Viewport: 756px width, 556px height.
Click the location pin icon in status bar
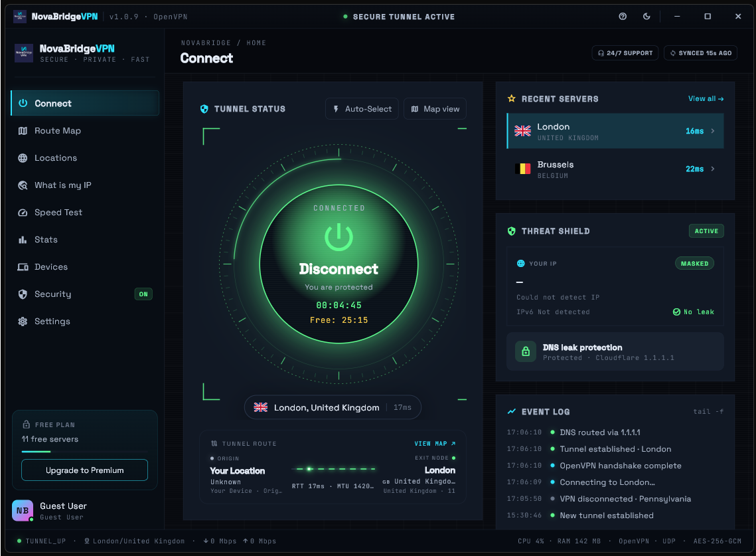[x=87, y=541]
